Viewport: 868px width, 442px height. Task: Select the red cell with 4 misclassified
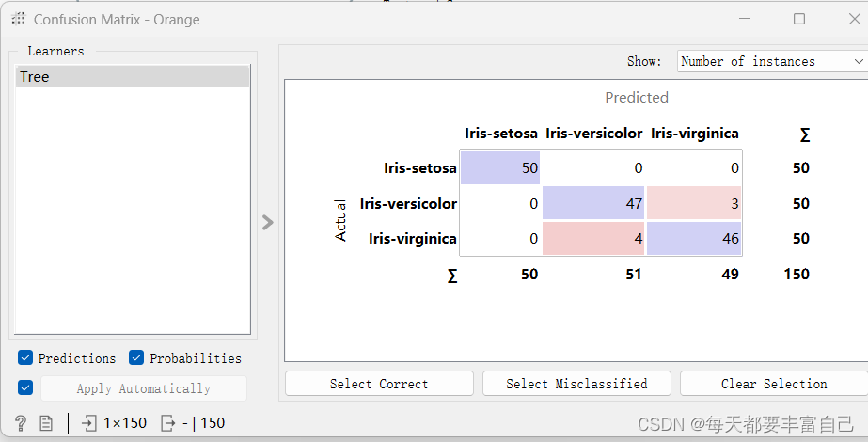point(593,238)
